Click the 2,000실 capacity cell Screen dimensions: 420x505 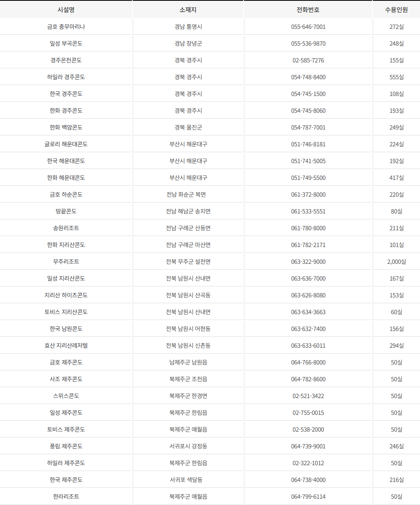coord(396,261)
